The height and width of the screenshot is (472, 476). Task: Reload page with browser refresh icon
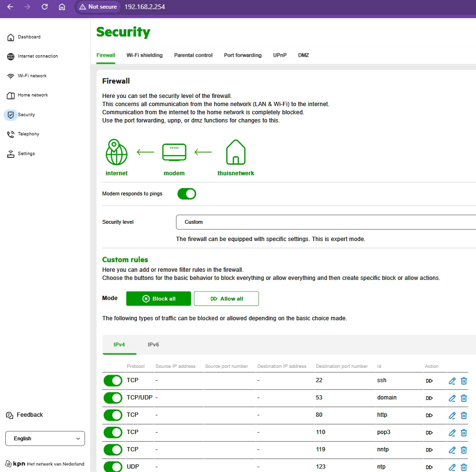click(x=45, y=7)
